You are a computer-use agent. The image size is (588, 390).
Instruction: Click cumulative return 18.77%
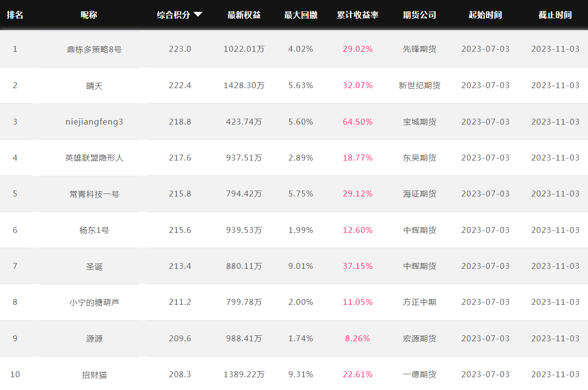(358, 158)
